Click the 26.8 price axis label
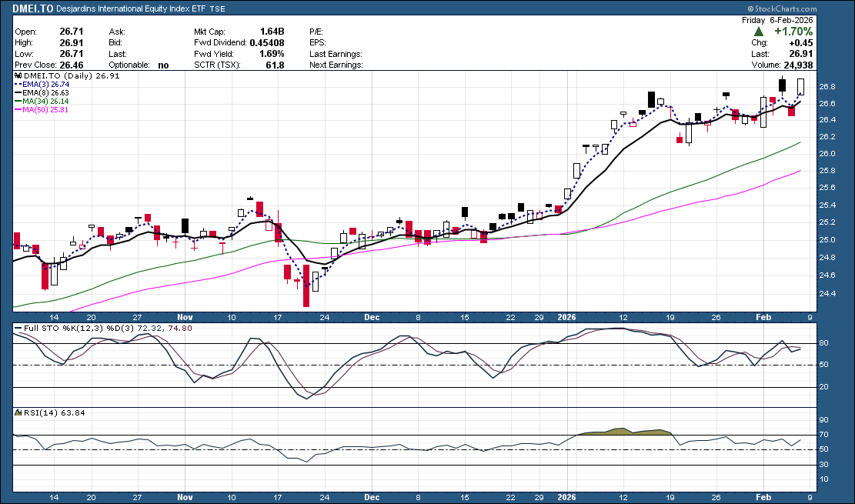The height and width of the screenshot is (504, 855). pos(827,87)
